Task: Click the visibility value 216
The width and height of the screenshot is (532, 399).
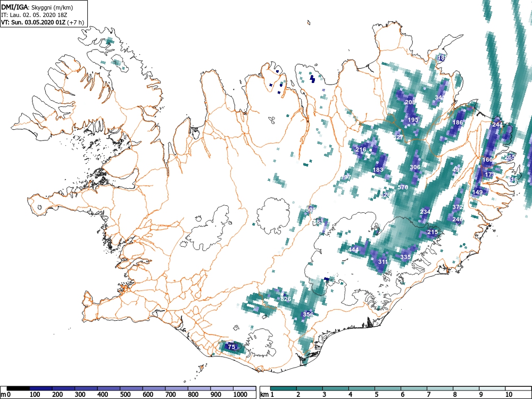Action: coord(361,149)
